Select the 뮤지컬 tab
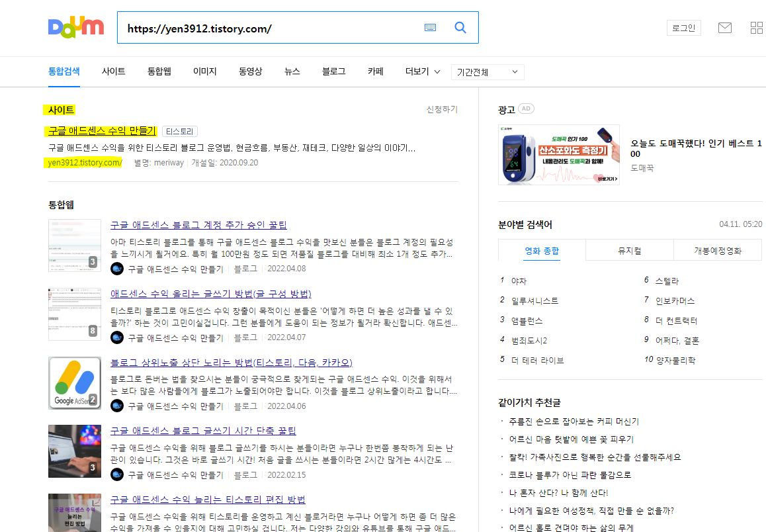 point(629,251)
